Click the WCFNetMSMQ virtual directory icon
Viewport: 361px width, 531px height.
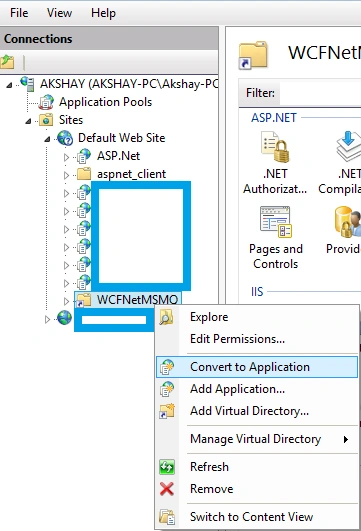click(84, 300)
